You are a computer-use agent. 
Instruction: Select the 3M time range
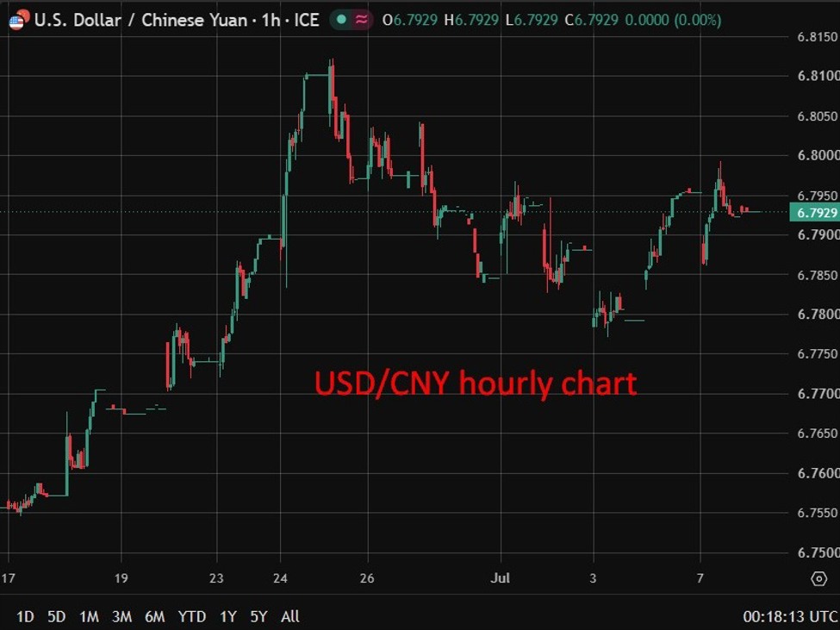click(122, 616)
